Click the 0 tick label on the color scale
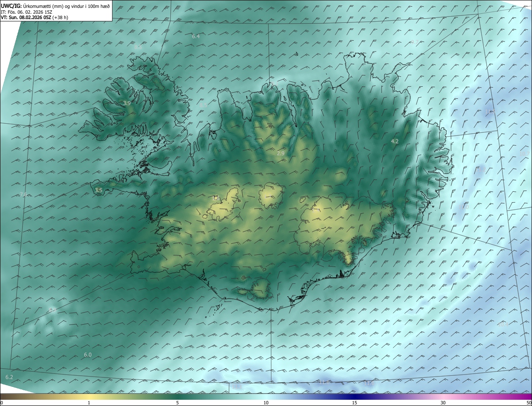The width and height of the screenshot is (532, 406). 2,403
